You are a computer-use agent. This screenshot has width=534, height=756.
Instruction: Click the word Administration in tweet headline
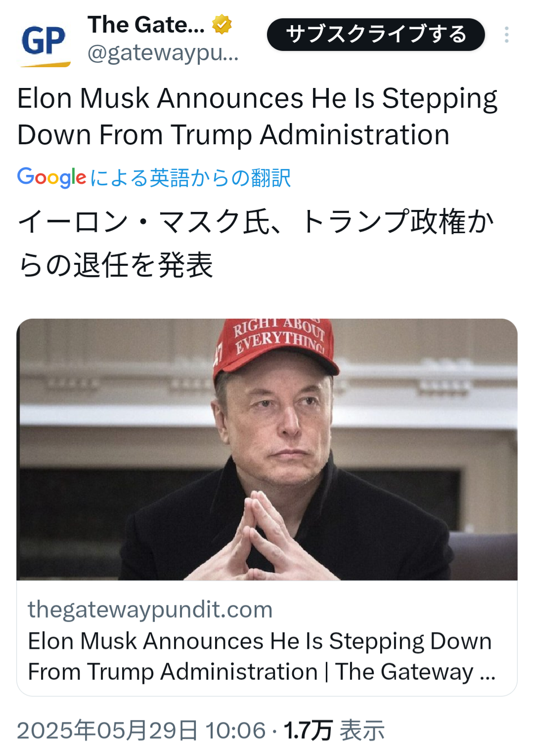click(x=355, y=134)
